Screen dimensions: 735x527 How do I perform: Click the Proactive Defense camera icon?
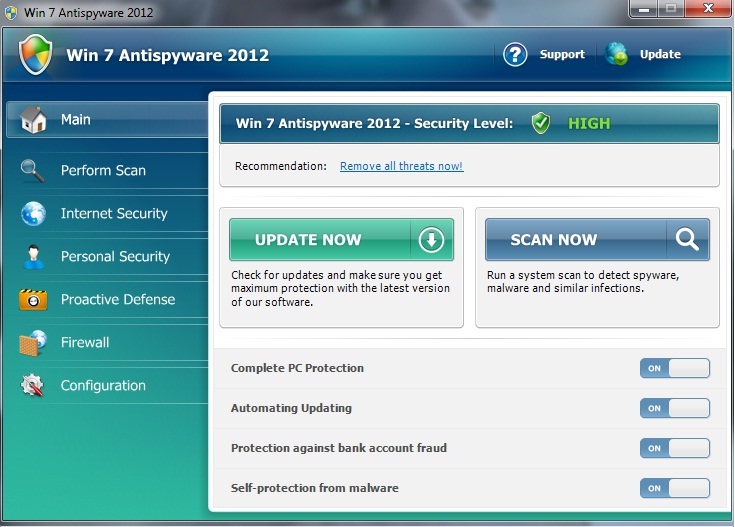tap(33, 300)
